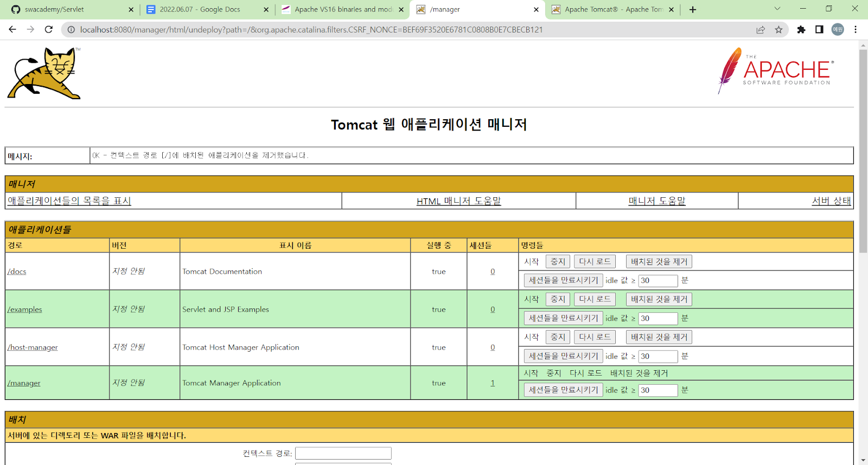Click session count 0 for /examples

pyautogui.click(x=493, y=309)
